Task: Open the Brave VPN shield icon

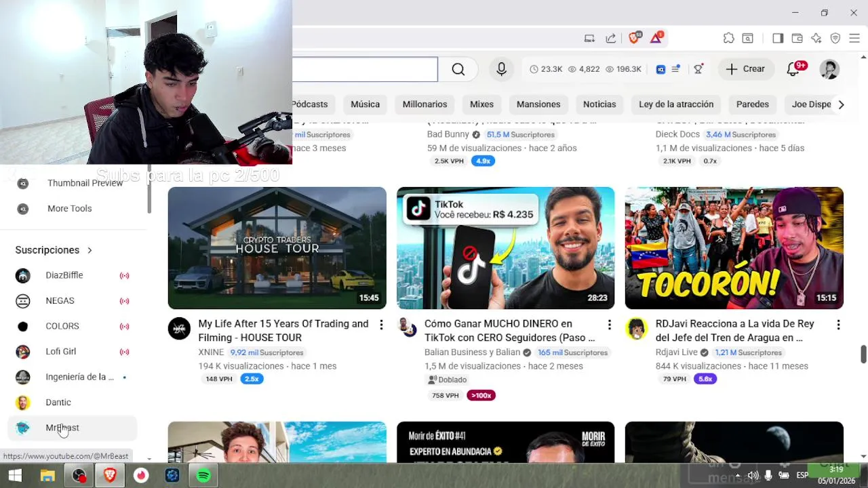Action: point(835,39)
